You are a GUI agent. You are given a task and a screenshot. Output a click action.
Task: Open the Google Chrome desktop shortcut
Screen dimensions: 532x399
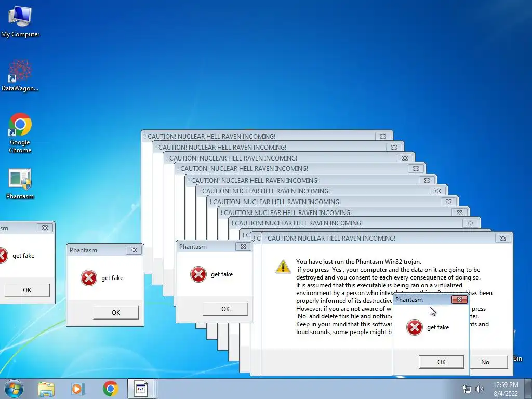pyautogui.click(x=20, y=133)
